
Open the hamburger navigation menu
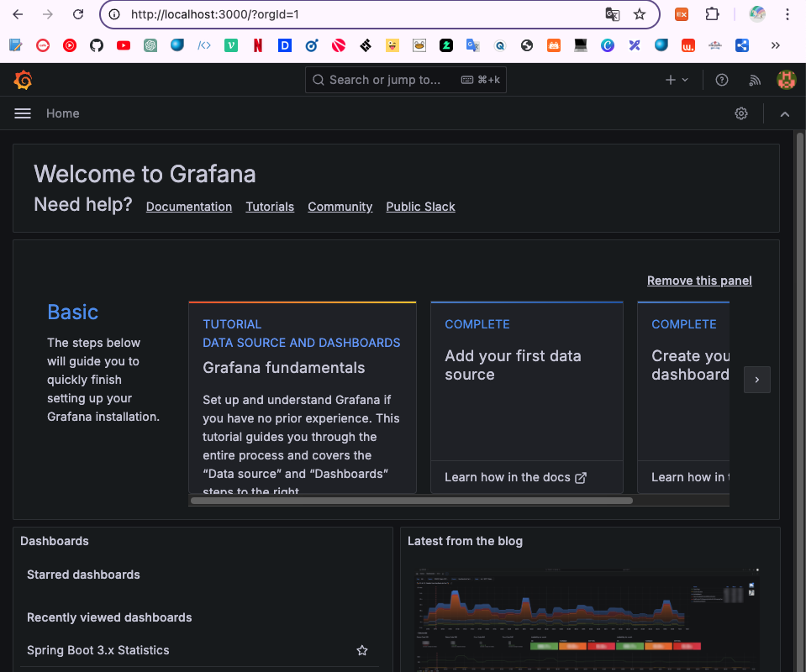pos(23,113)
